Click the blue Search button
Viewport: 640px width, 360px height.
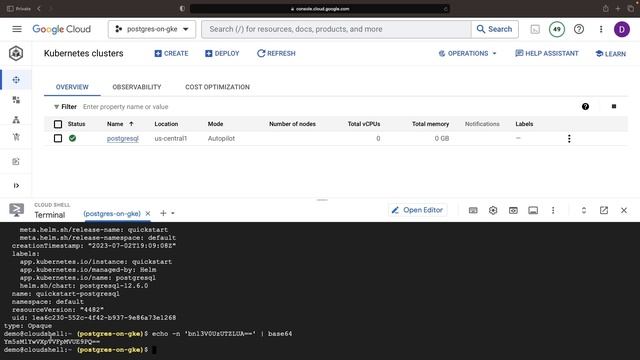pos(495,29)
